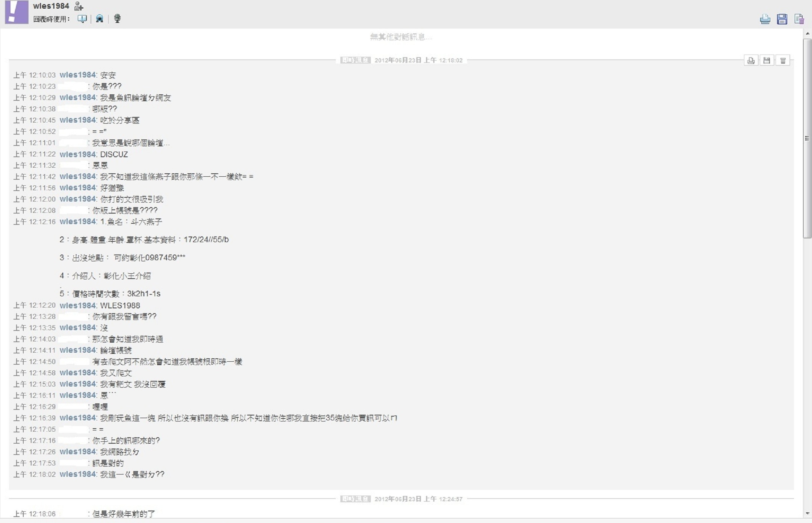812x523 pixels.
Task: Select the message 恩恩
Action: (x=100, y=165)
